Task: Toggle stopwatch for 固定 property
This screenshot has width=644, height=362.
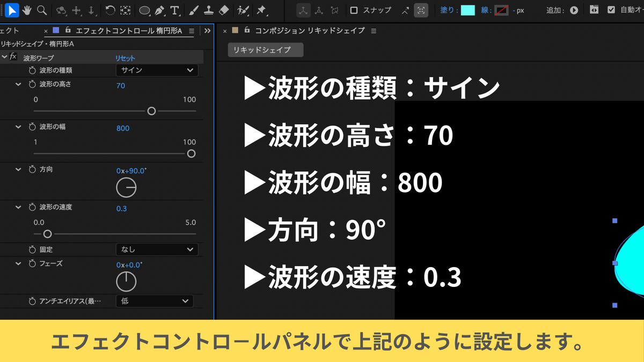Action: click(33, 250)
